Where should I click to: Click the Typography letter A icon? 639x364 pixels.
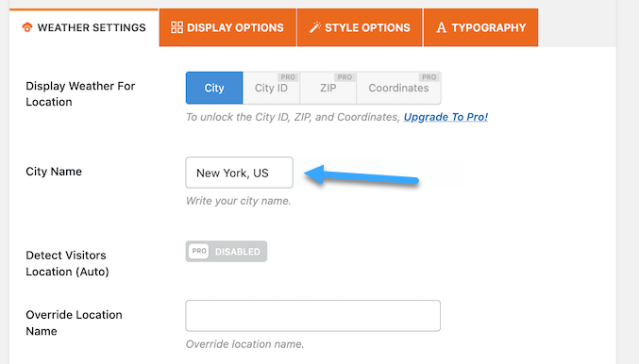click(x=441, y=27)
